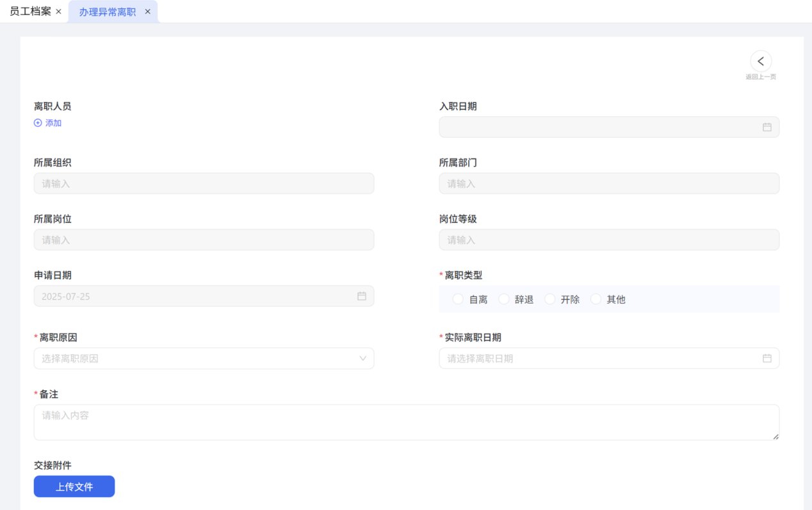Select the 自离 radio option
812x510 pixels.
coord(458,299)
